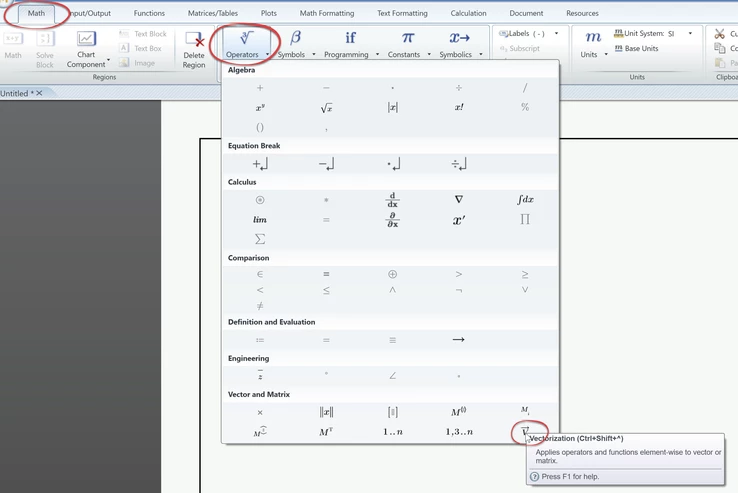This screenshot has width=738, height=493.
Task: Insert the percent operator in Algebra
Action: (525, 107)
